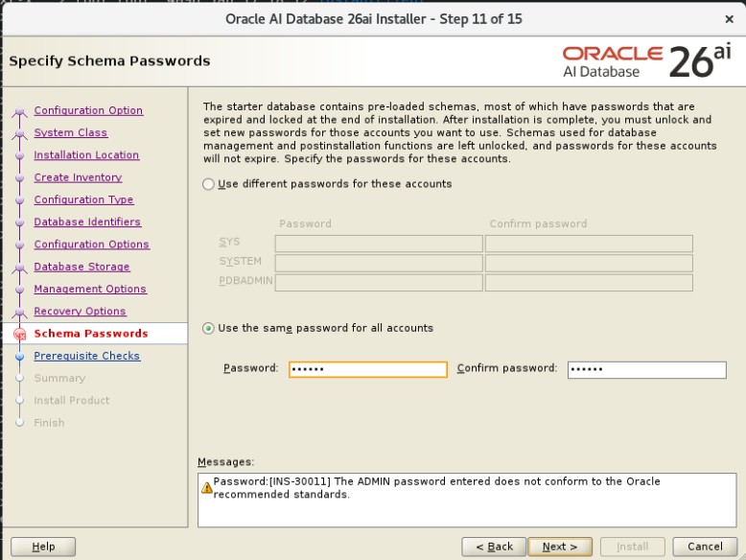Go to Database Identifiers step
The height and width of the screenshot is (560, 746).
coord(87,222)
